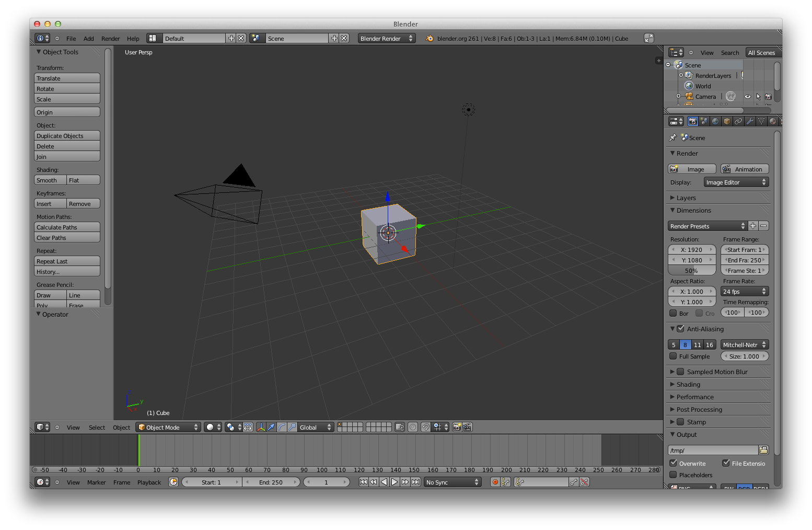Open the output folder browser icon
This screenshot has height=530, width=812.
763,450
